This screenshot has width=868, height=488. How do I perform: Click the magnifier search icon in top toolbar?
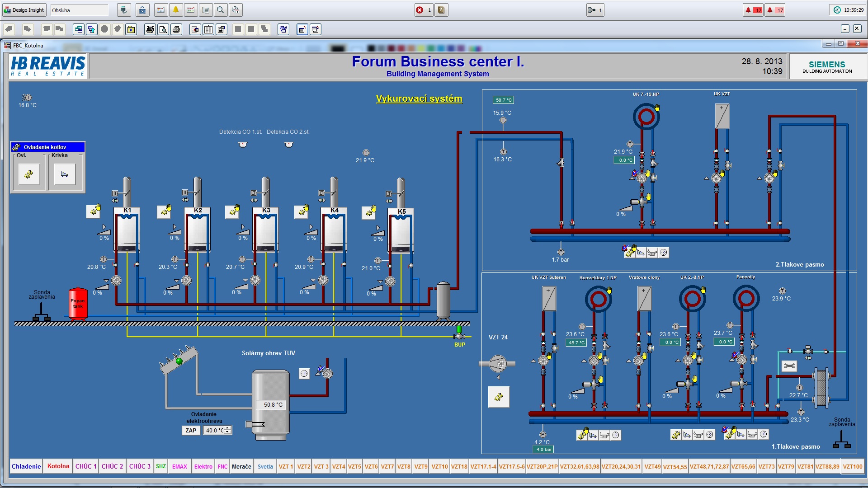point(220,10)
